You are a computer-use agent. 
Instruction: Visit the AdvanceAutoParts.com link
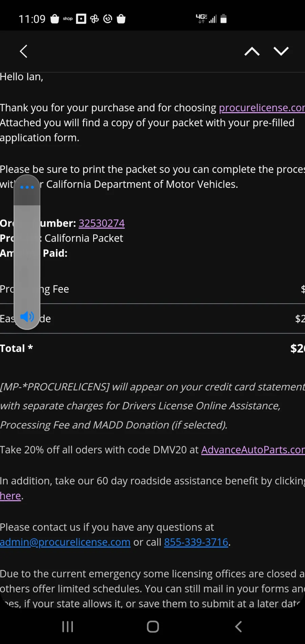tap(253, 450)
